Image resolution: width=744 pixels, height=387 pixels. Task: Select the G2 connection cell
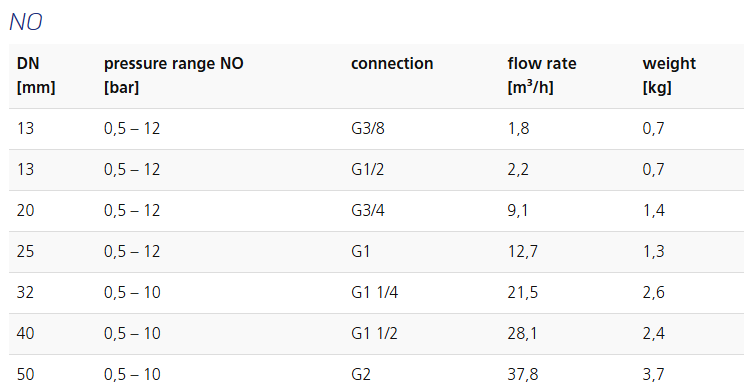pos(361,374)
